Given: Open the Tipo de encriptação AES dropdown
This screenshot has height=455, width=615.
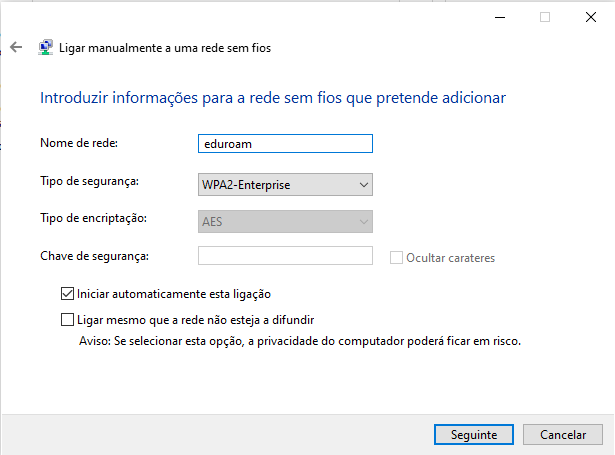Looking at the screenshot, I should click(285, 222).
